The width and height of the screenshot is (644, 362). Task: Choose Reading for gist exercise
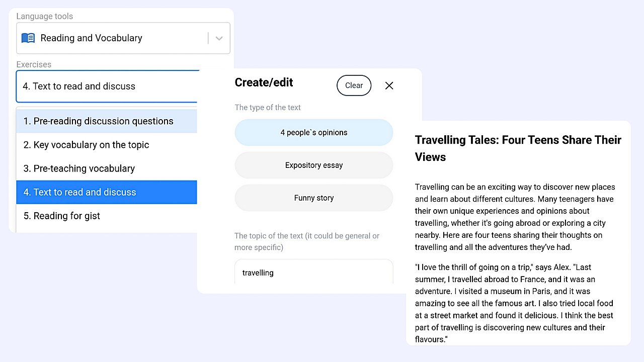click(x=107, y=216)
